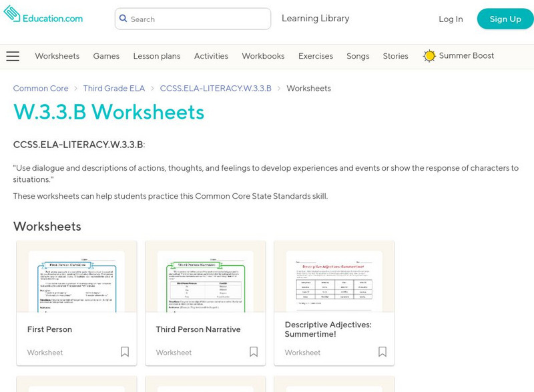Bookmark the Third Person Narrative worksheet
Image resolution: width=534 pixels, height=392 pixels.
[x=254, y=352]
